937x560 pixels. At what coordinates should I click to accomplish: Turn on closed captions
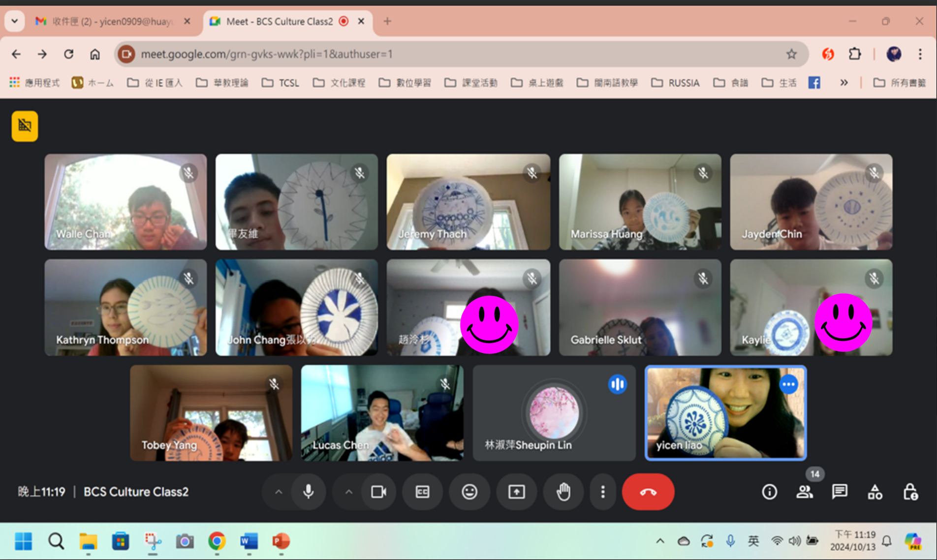[422, 492]
